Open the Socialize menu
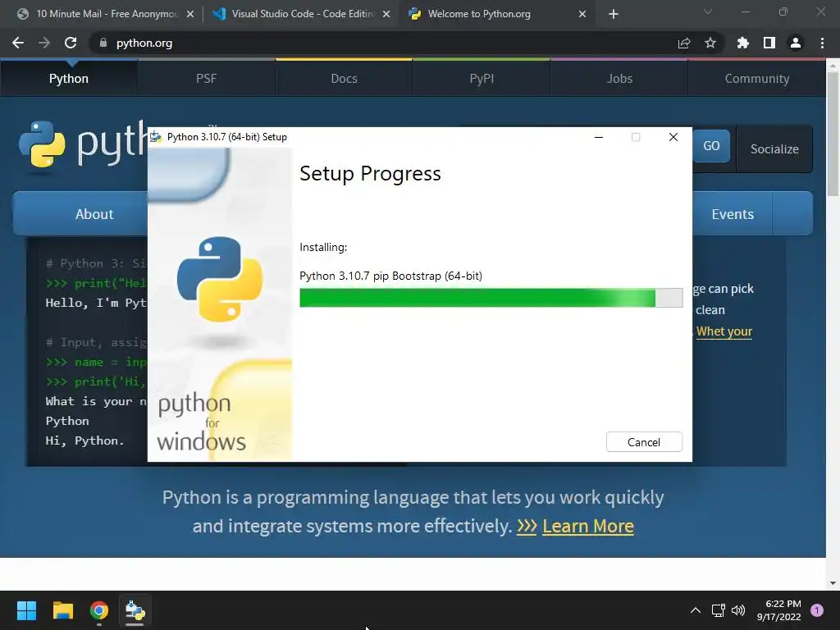Screen dimensions: 840x630 (774, 149)
